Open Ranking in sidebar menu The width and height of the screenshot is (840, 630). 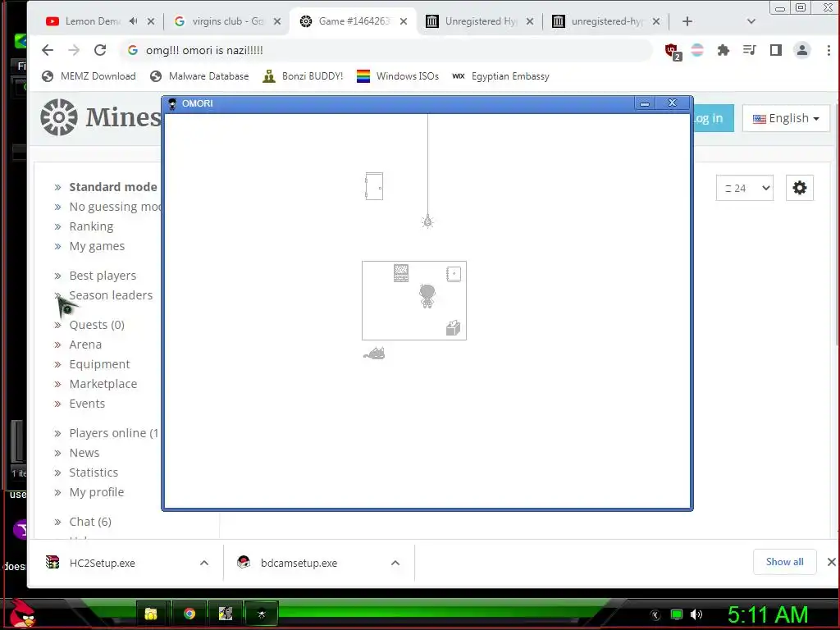click(91, 226)
